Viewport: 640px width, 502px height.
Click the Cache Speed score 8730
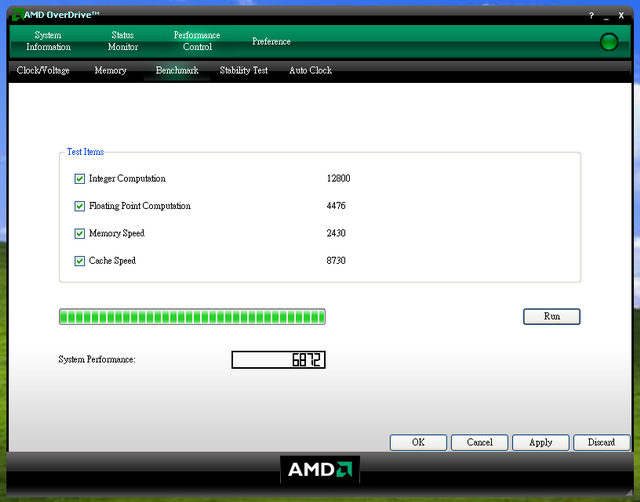pos(336,261)
